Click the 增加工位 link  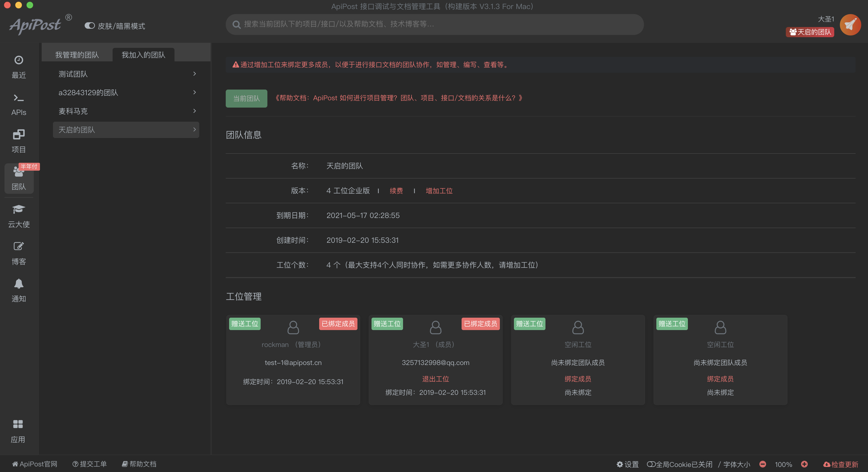coord(439,190)
